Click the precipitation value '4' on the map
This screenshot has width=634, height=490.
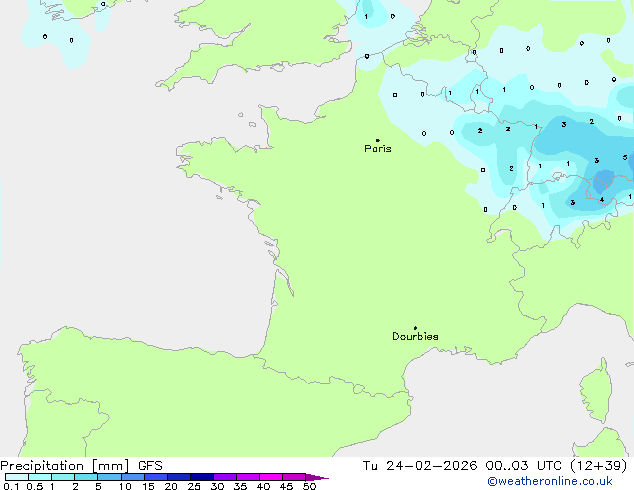point(602,200)
